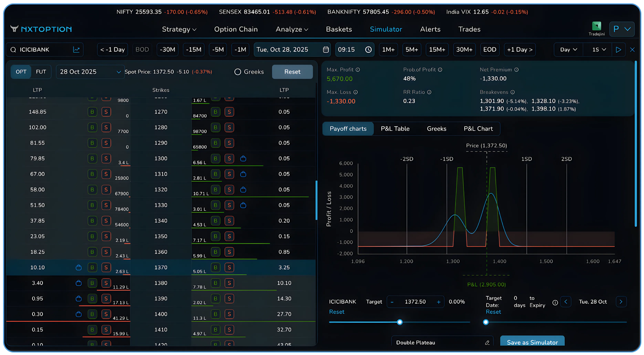644x355 pixels.
Task: Click the basket icon on the 1300 strike row
Action: tap(243, 158)
